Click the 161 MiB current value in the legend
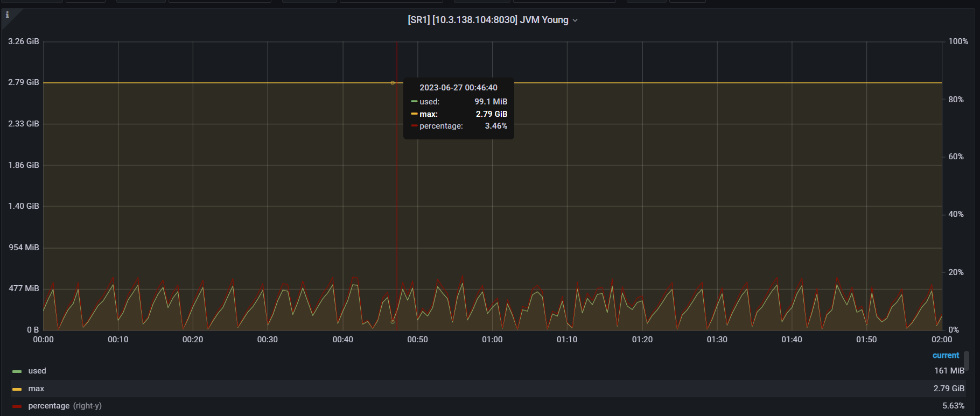This screenshot has height=416, width=980. (949, 371)
